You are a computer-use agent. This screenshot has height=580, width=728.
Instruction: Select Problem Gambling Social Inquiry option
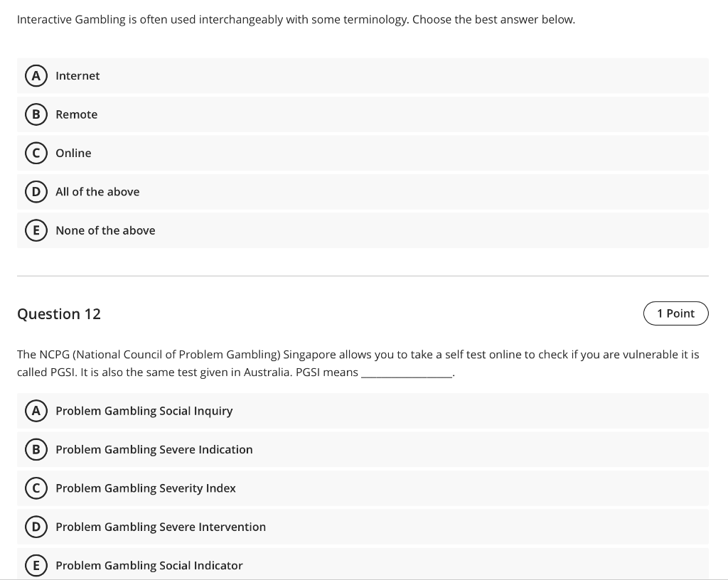tap(144, 411)
